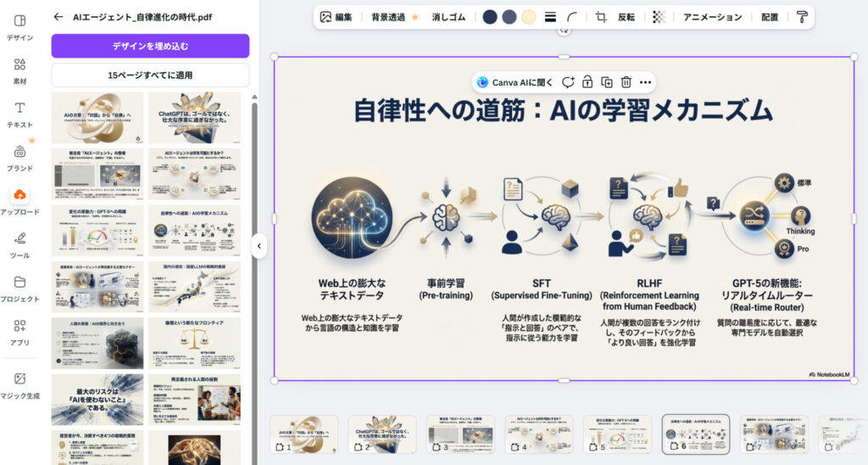
Task: Select the 消しゴム eraser tool
Action: pyautogui.click(x=448, y=17)
